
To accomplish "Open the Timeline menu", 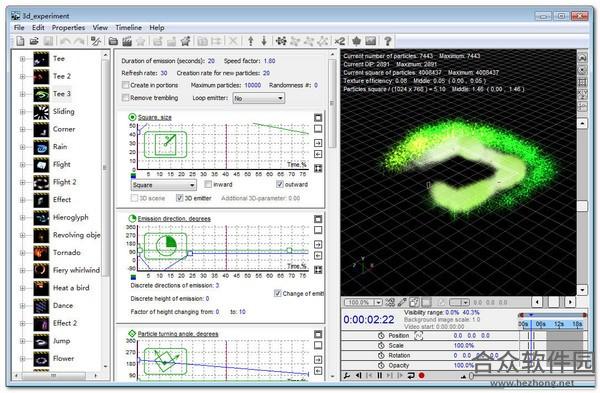I will tap(129, 28).
